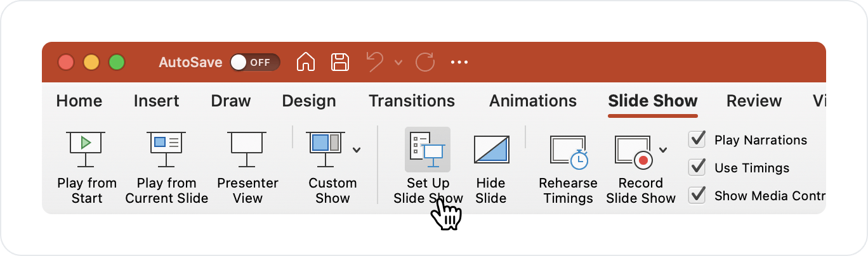868x256 pixels.
Task: Open Set Up Slide Show
Action: (x=428, y=150)
